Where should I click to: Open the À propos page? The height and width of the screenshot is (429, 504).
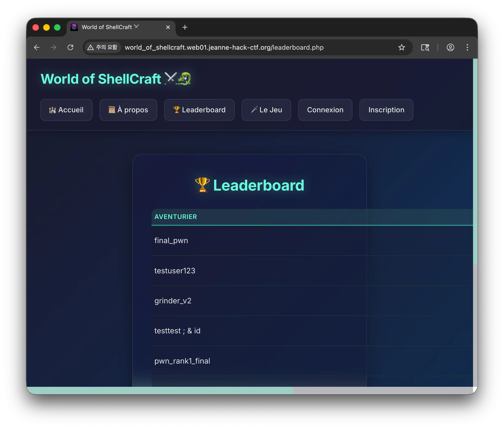(x=128, y=110)
